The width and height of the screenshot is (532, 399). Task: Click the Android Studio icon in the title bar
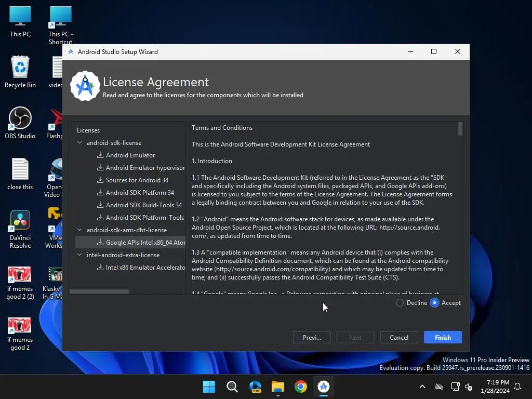[x=71, y=51]
